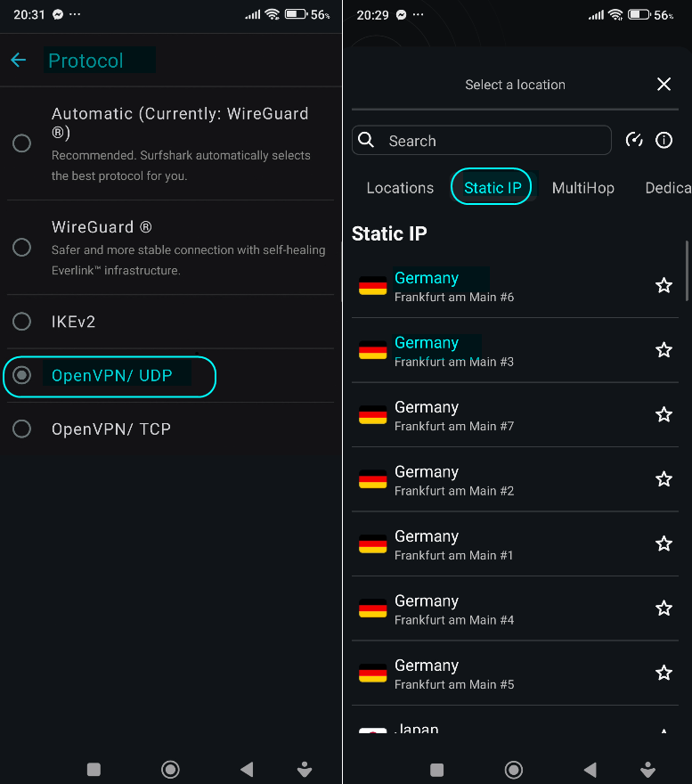Tap German flag for Frankfurt #7
This screenshot has height=784, width=692.
(372, 414)
